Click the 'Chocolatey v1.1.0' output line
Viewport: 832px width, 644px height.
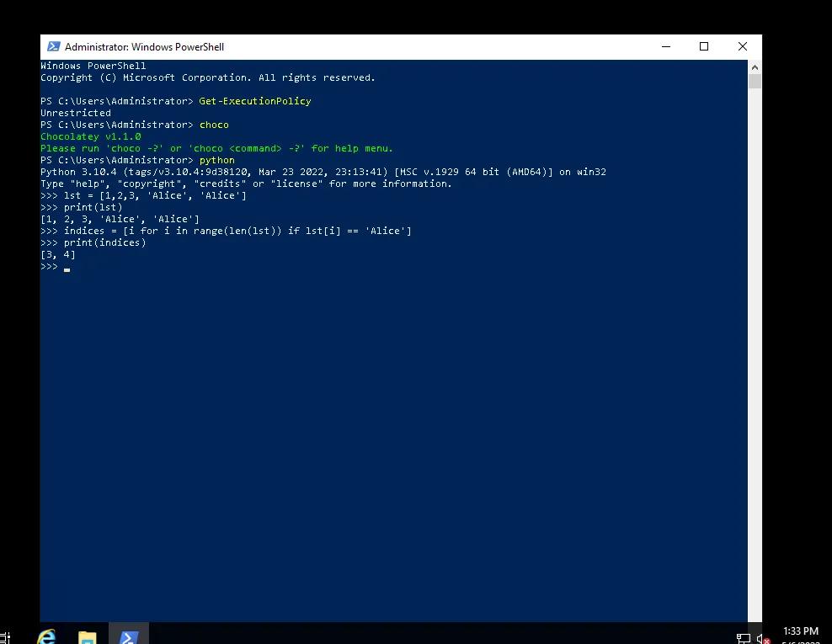coord(91,136)
